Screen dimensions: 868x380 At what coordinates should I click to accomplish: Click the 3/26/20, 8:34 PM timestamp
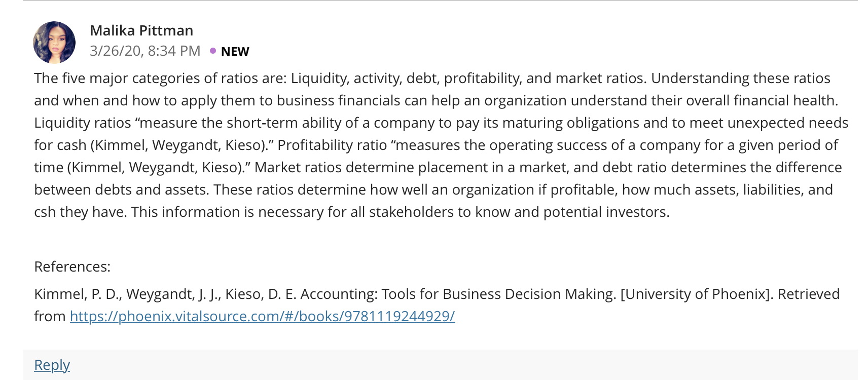coord(145,51)
